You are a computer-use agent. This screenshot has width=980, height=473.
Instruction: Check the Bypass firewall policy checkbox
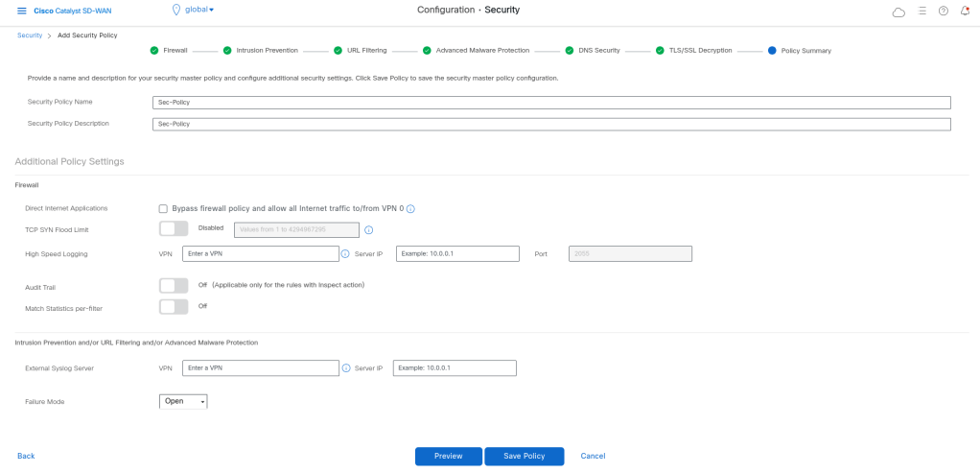point(163,208)
